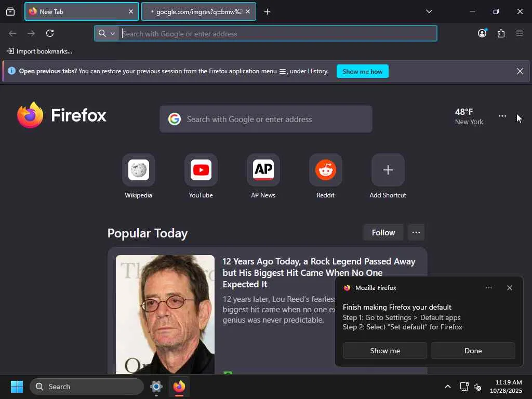Close the Mozilla Firefox default notification

coord(509,288)
